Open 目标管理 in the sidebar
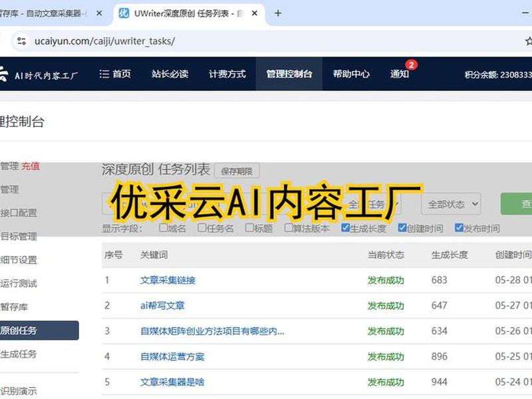This screenshot has height=399, width=532. point(19,237)
